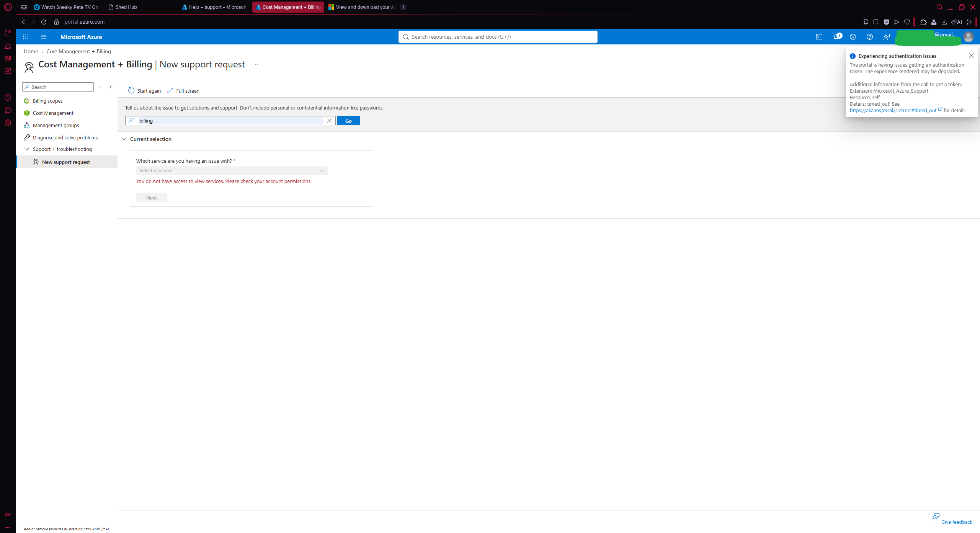This screenshot has width=980, height=533.
Task: Open a new browser tab
Action: (x=403, y=7)
